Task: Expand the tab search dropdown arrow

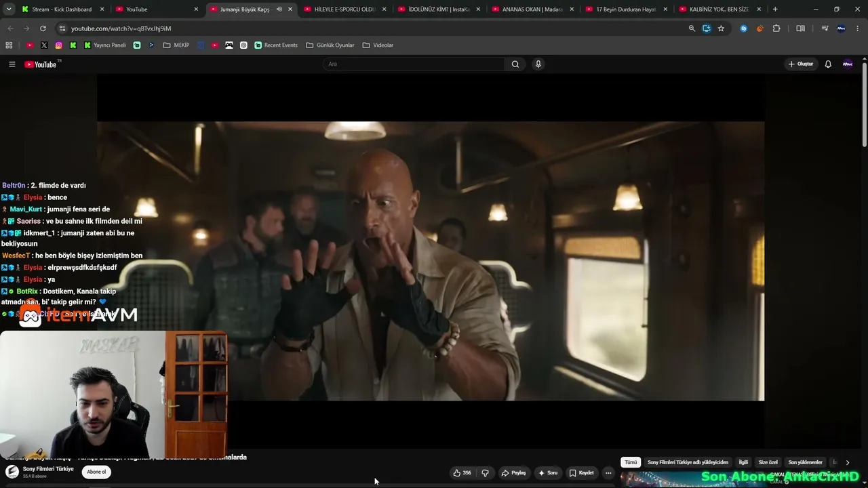Action: 9,9
